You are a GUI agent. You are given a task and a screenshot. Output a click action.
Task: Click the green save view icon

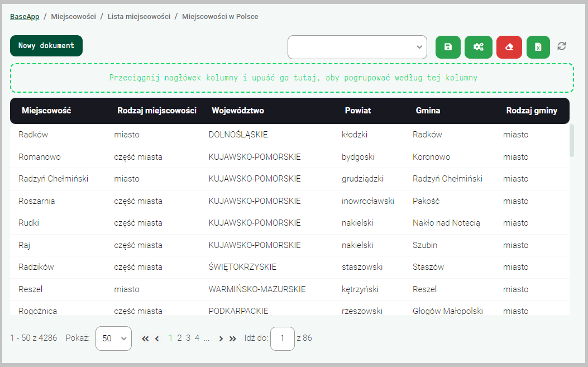(447, 47)
